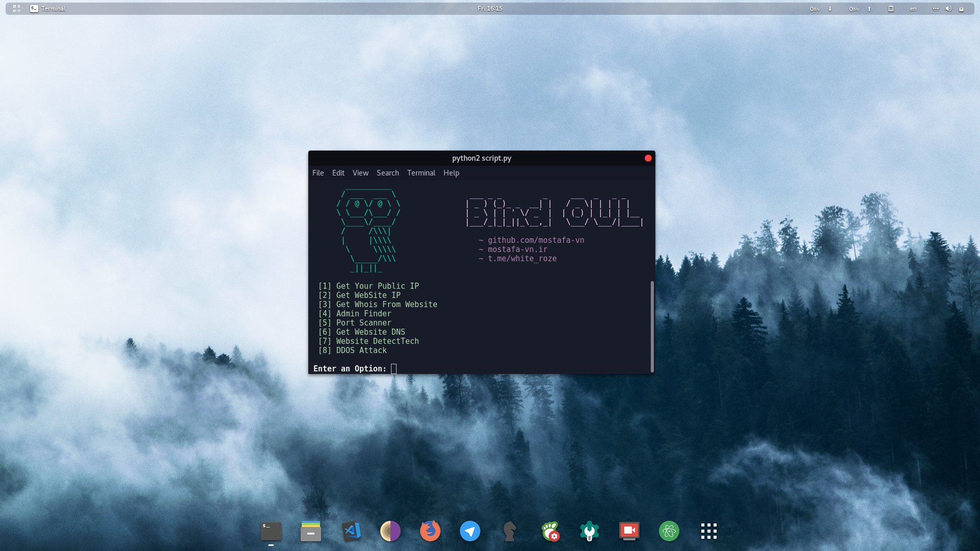Open the clock showing Fri 16:15
The height and width of the screenshot is (551, 980).
click(x=490, y=9)
